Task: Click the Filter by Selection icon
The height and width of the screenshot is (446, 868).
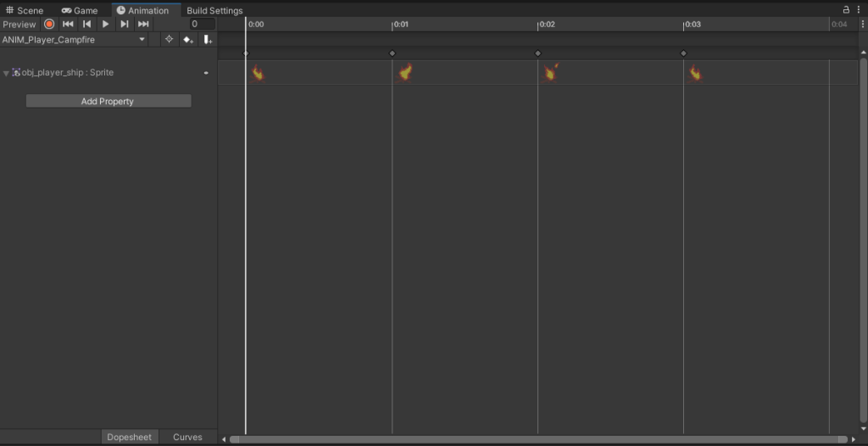Action: click(169, 40)
